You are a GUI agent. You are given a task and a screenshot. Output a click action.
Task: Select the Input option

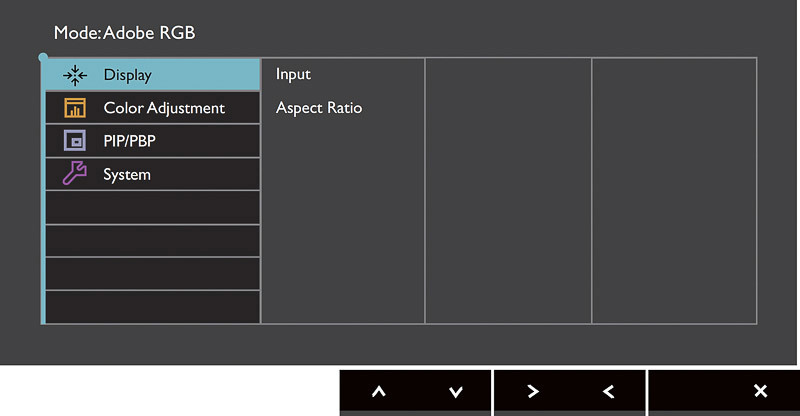pyautogui.click(x=293, y=75)
